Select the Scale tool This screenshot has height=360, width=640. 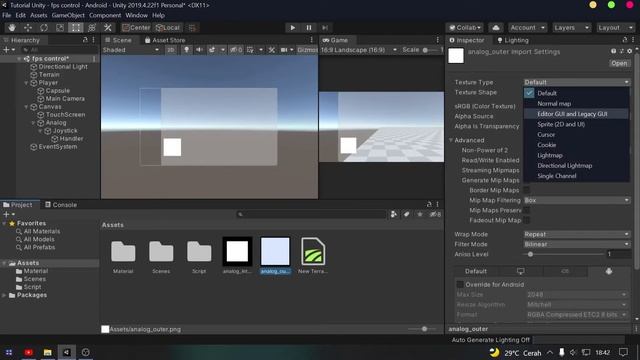[60, 28]
